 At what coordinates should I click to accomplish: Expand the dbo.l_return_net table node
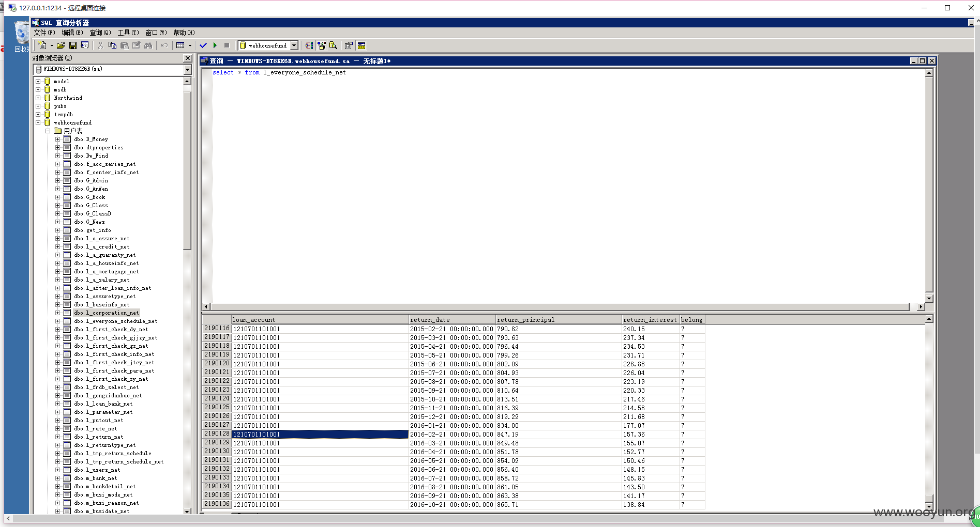pos(58,437)
